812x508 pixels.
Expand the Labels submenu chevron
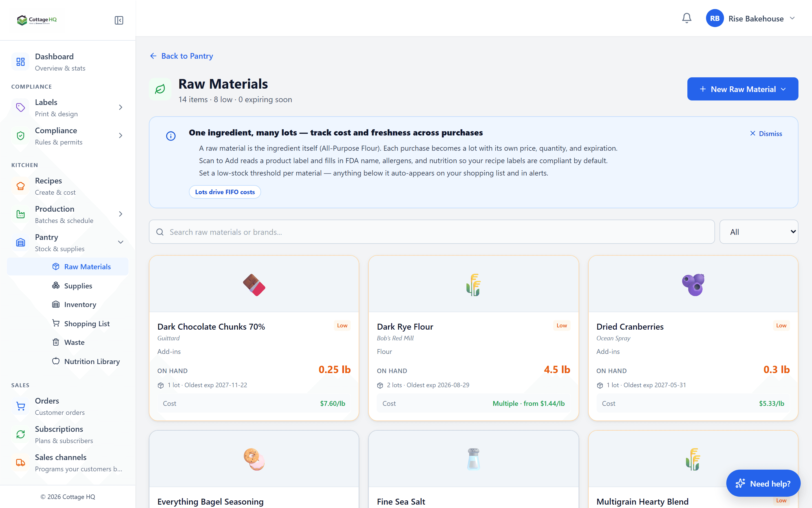(x=120, y=108)
